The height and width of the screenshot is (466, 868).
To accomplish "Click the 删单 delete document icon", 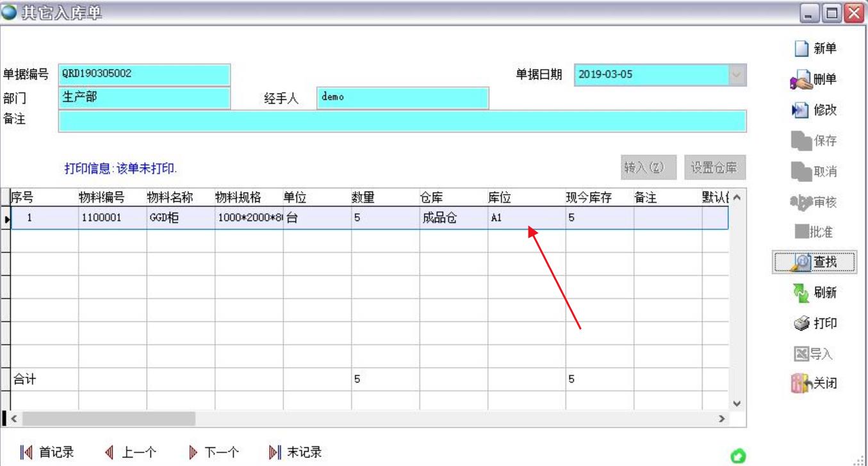I will pos(802,80).
